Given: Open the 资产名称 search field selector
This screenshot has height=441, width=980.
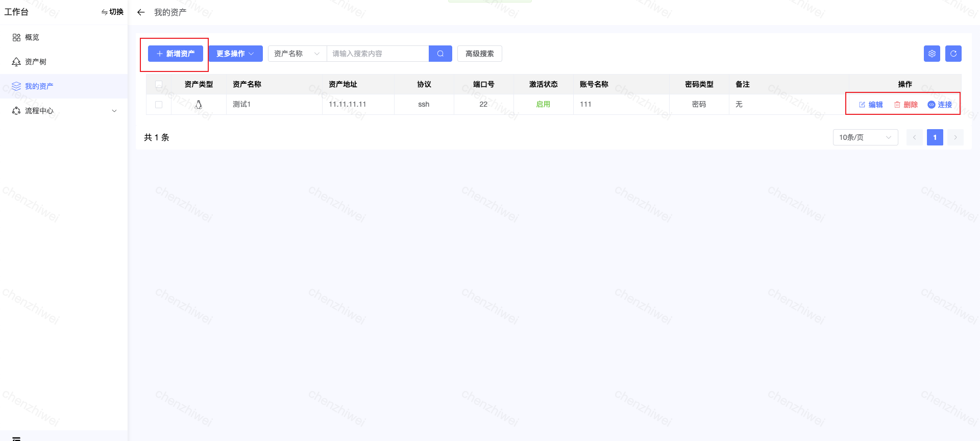Looking at the screenshot, I should (x=297, y=54).
